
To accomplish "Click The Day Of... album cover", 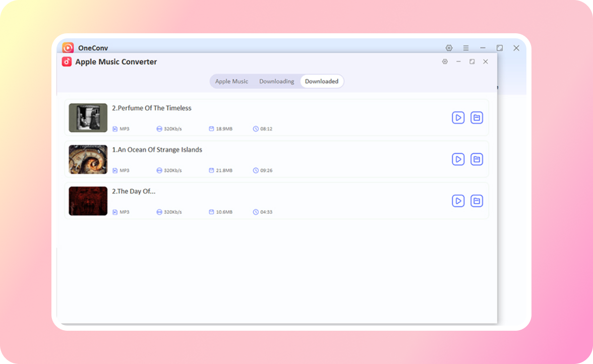I will [x=88, y=201].
